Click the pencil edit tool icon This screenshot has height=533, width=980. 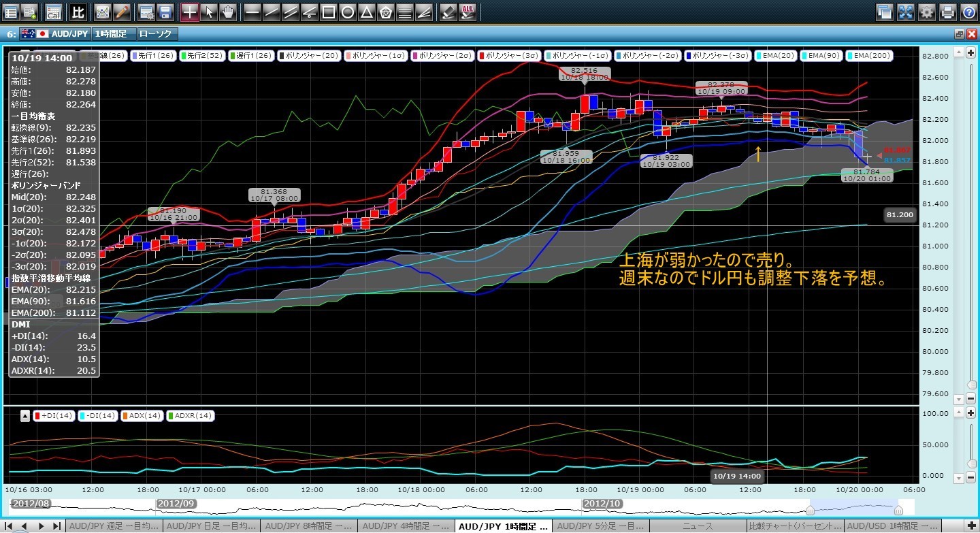121,12
